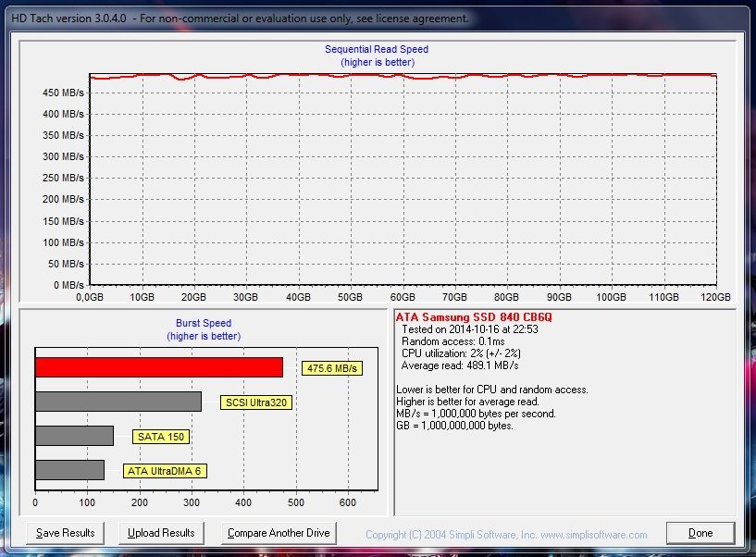The image size is (756, 557).
Task: Select the gray SATA 150 bar
Action: [x=74, y=436]
